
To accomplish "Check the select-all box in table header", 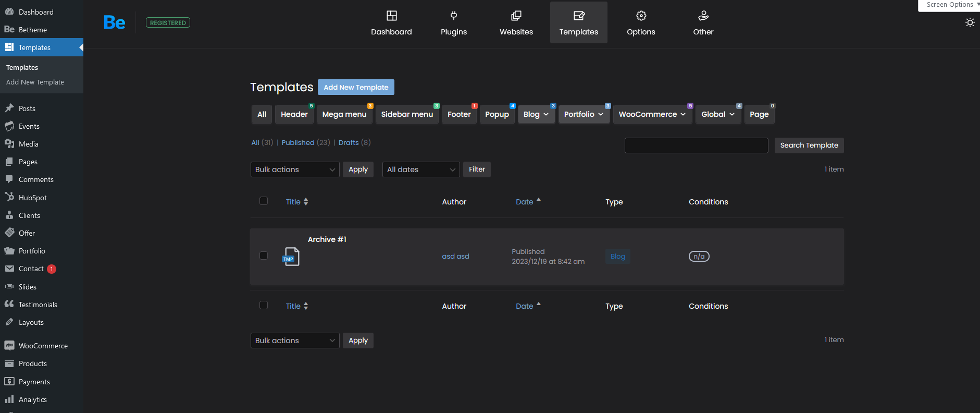I will click(264, 201).
